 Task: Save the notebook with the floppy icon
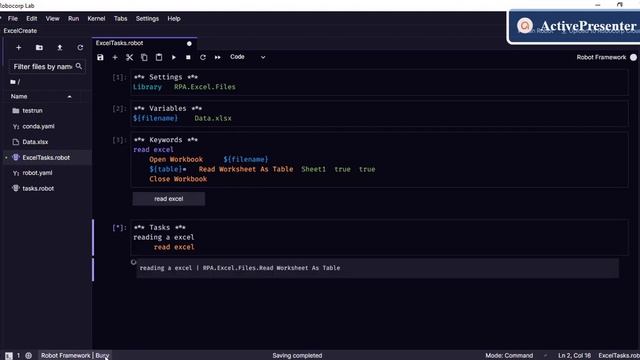(100, 58)
